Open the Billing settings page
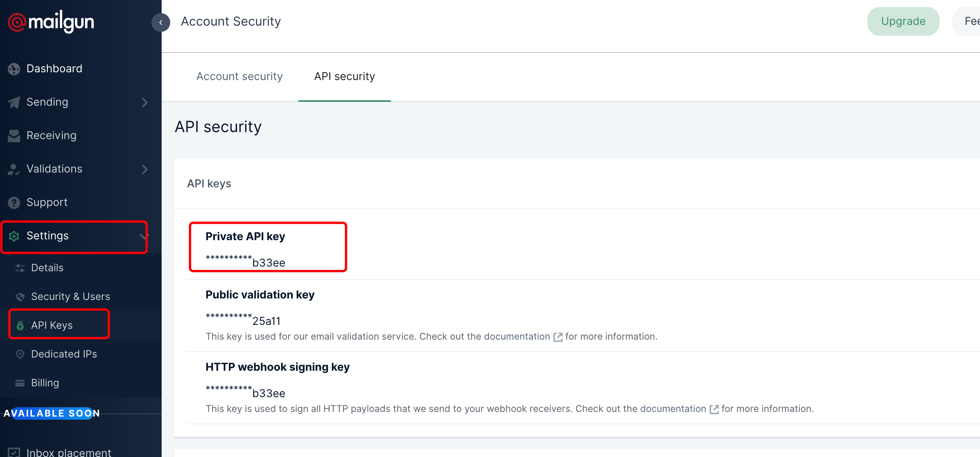 pyautogui.click(x=45, y=383)
